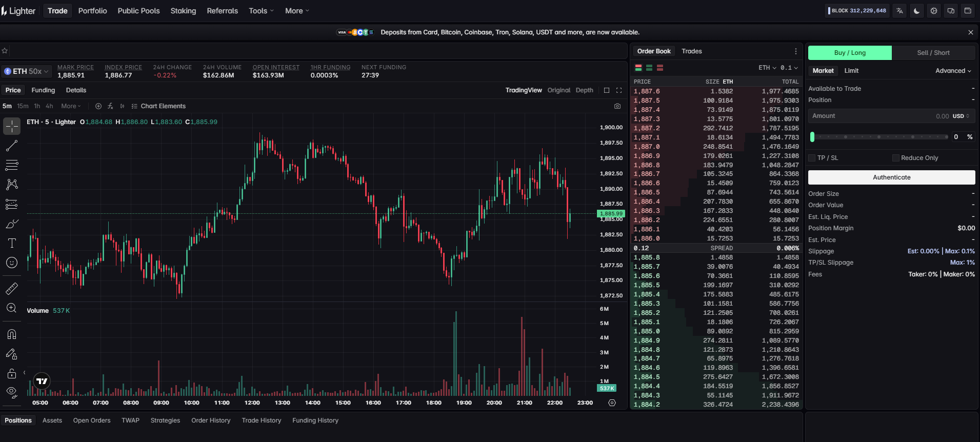Select the trend line drawing tool

click(x=12, y=146)
